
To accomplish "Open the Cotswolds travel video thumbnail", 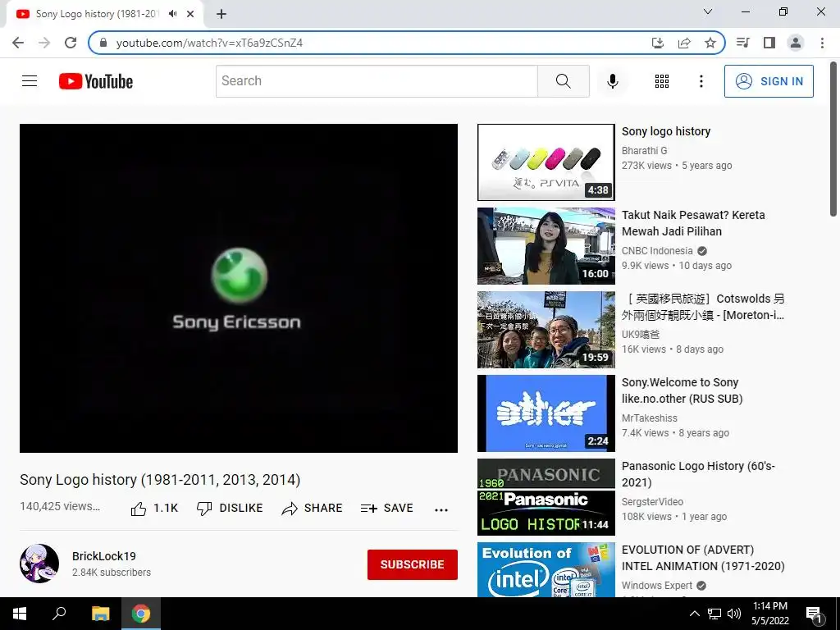I will [x=546, y=330].
